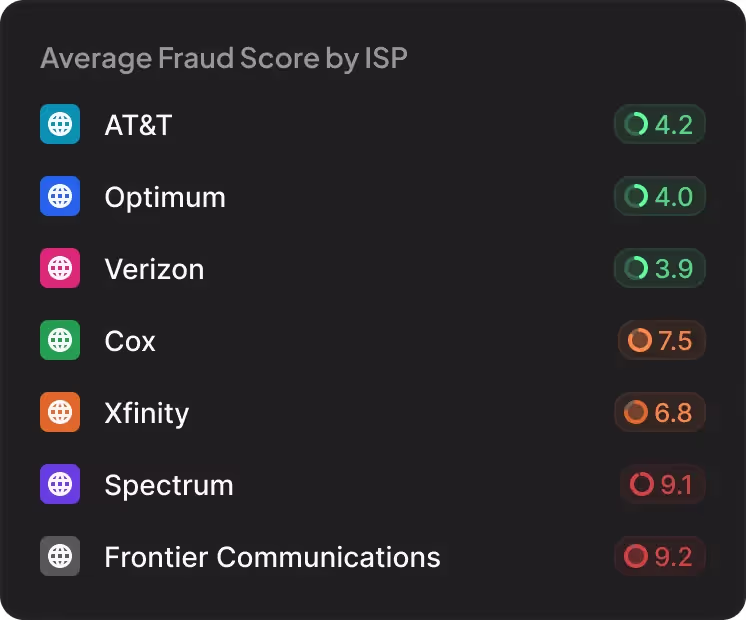This screenshot has width=746, height=620.
Task: Click the green 4.2 fraud score badge
Action: [x=660, y=125]
